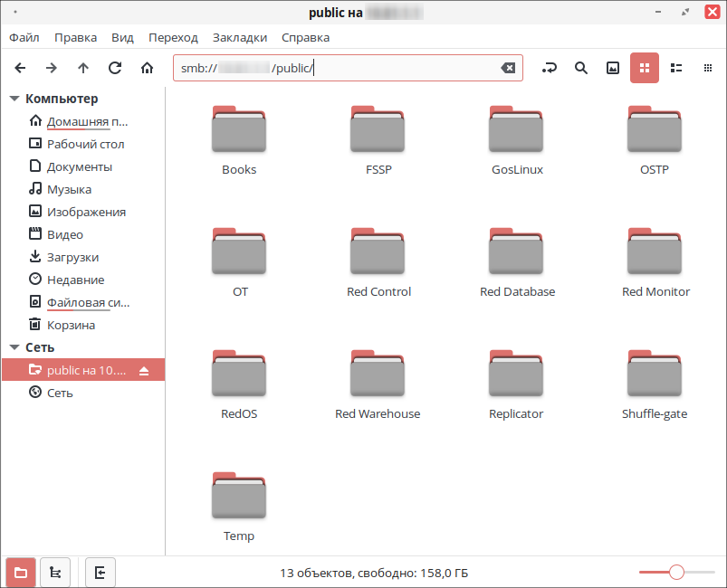
Task: Clear the location bar text
Action: pyautogui.click(x=508, y=68)
